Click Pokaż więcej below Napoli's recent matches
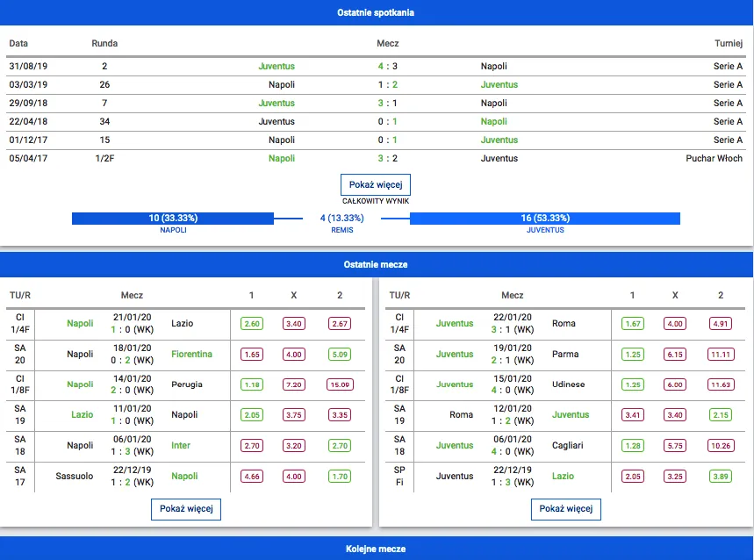 (185, 509)
